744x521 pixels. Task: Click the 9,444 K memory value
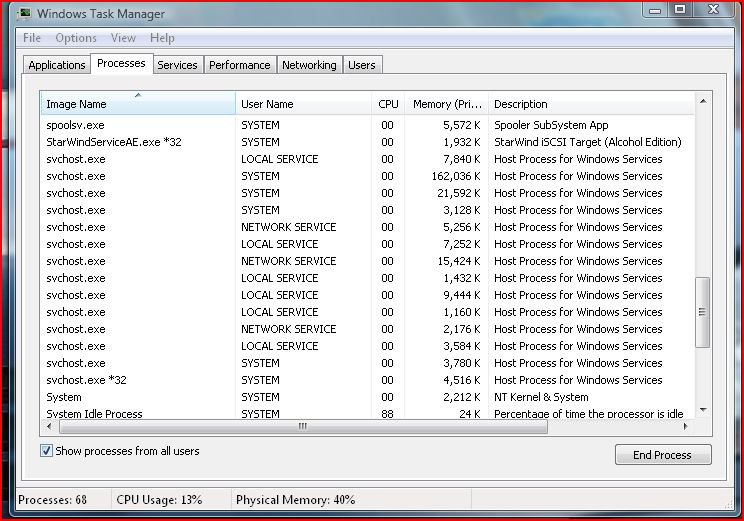pos(462,295)
